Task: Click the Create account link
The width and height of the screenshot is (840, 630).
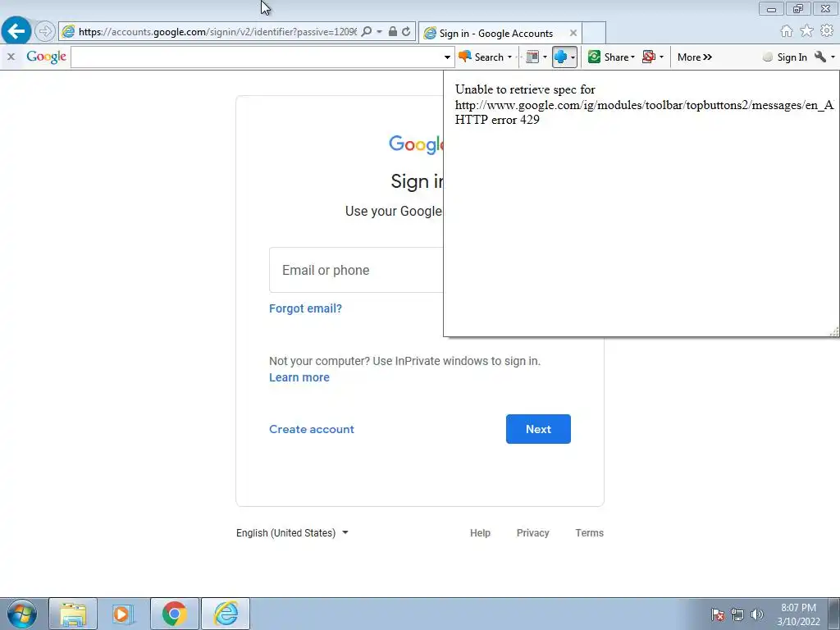Action: coord(311,429)
